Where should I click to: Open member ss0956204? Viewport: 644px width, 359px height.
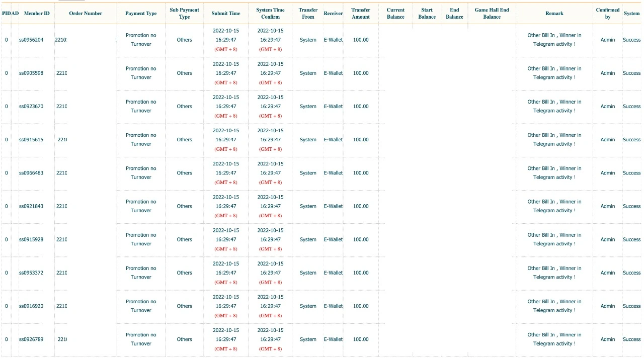tap(31, 40)
